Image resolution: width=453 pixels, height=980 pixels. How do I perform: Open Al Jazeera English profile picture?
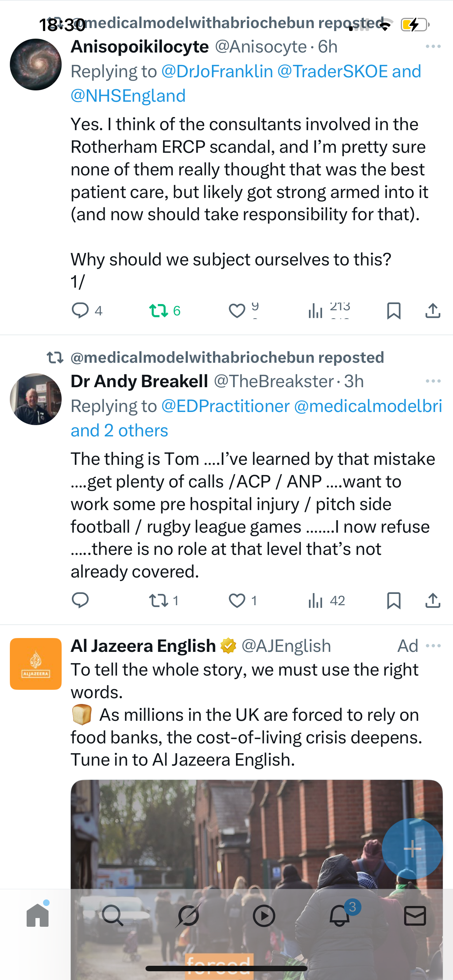[36, 664]
